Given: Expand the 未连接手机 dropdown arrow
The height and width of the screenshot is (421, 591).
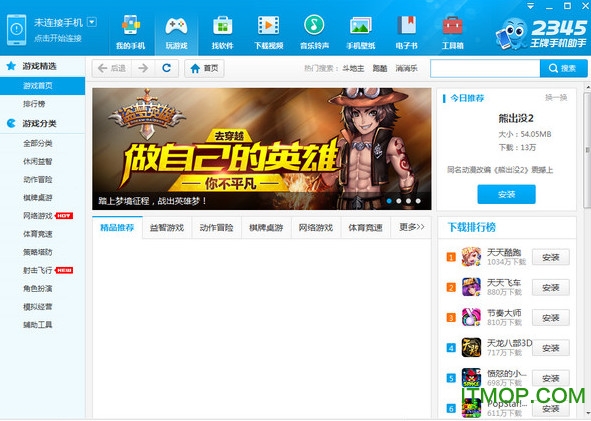Looking at the screenshot, I should click(92, 22).
